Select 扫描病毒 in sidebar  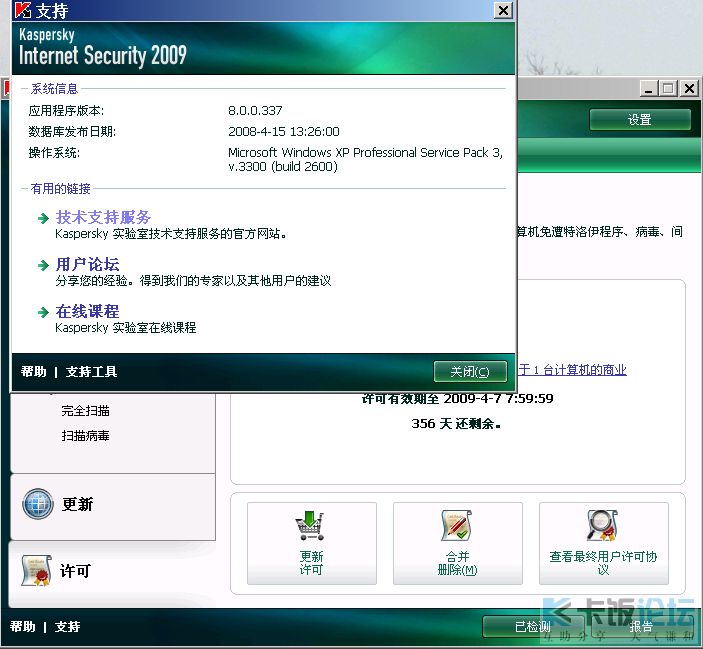click(x=85, y=436)
